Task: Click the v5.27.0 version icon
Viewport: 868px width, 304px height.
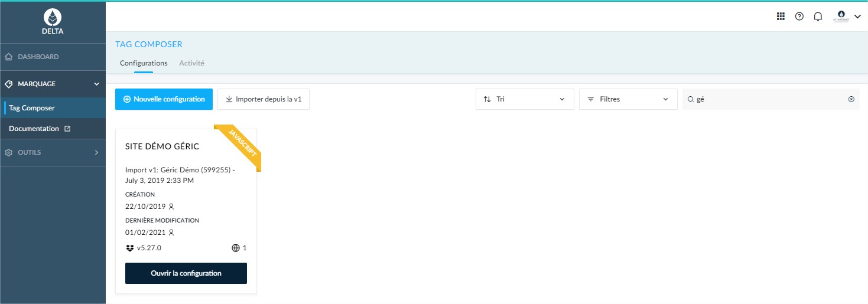Action: click(x=130, y=248)
